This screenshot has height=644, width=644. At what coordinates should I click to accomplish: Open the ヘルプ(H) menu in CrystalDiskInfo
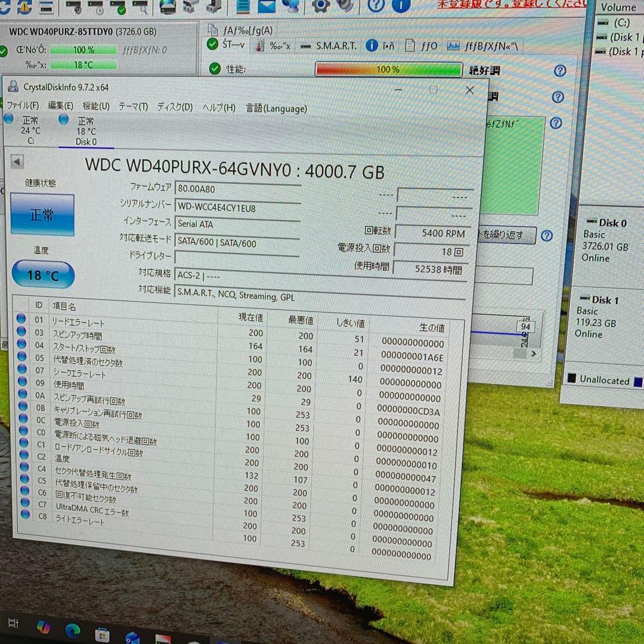(x=219, y=107)
